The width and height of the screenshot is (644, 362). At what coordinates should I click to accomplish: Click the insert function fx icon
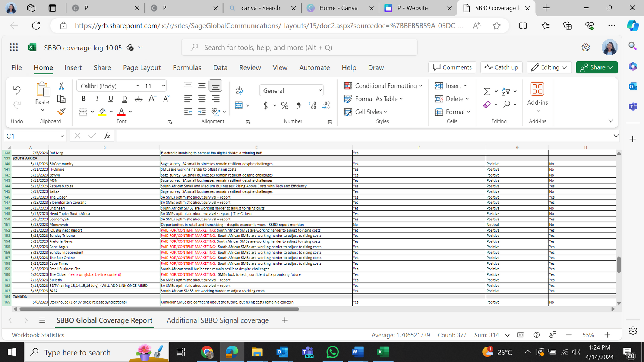(x=107, y=136)
